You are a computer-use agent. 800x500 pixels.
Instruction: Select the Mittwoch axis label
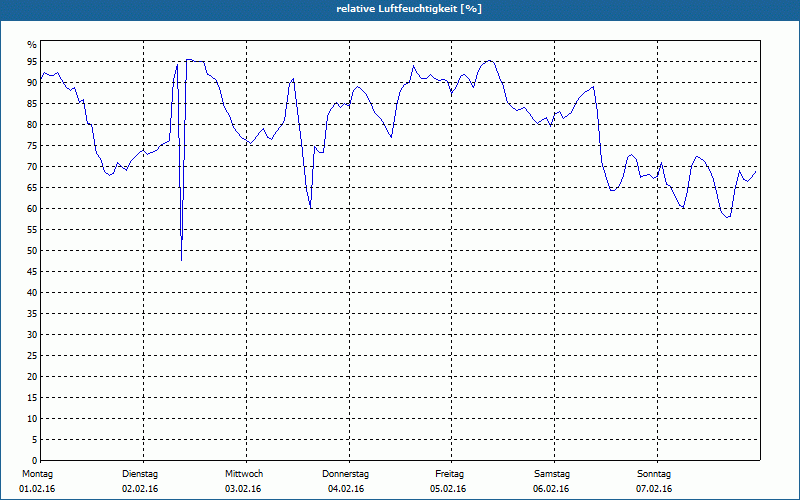tap(244, 474)
